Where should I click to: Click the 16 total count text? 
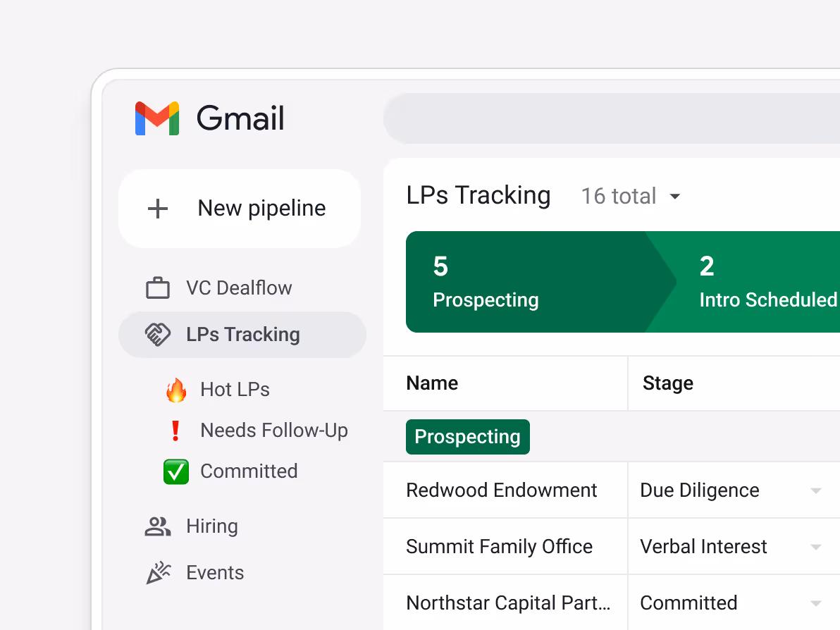[x=619, y=196]
